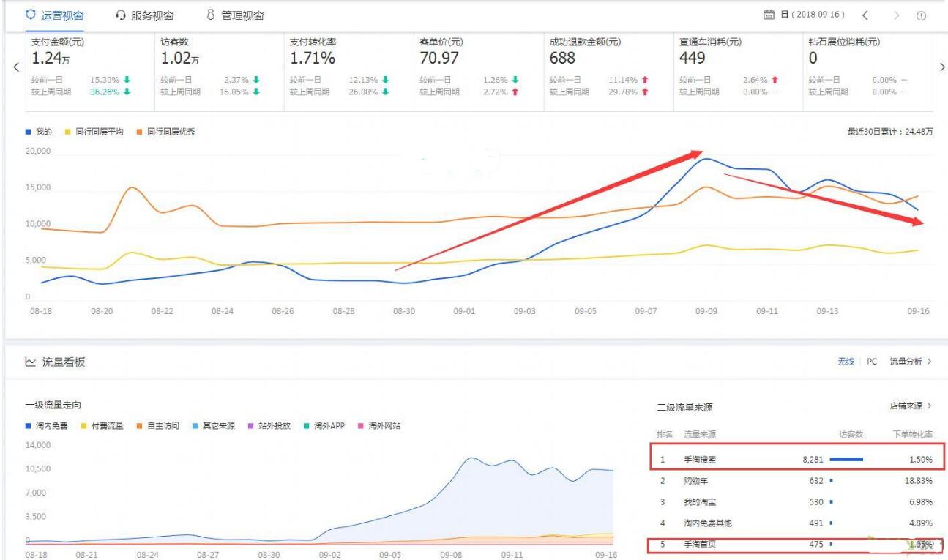Click the 8,281 visitor count for 手淘搜索

click(x=813, y=460)
